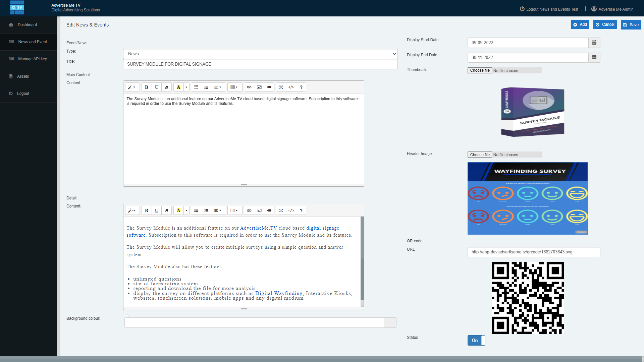Enter fullscreen mode for Main Content editor
This screenshot has width=644, height=362.
(x=281, y=87)
